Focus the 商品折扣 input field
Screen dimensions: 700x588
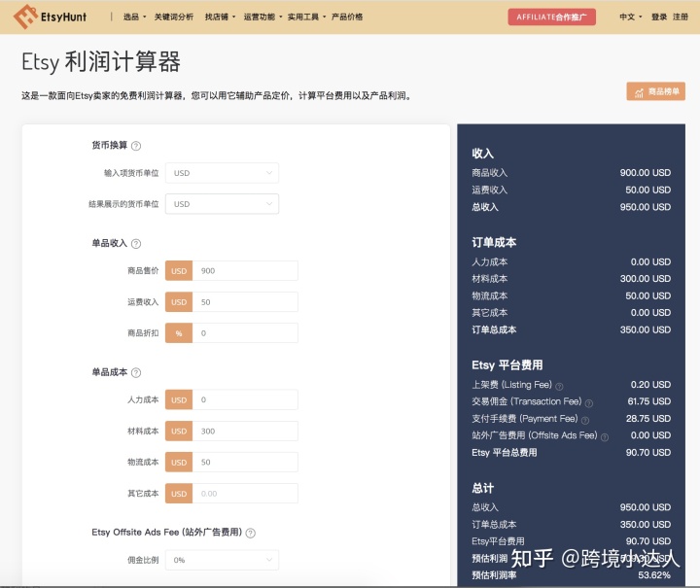coord(245,333)
